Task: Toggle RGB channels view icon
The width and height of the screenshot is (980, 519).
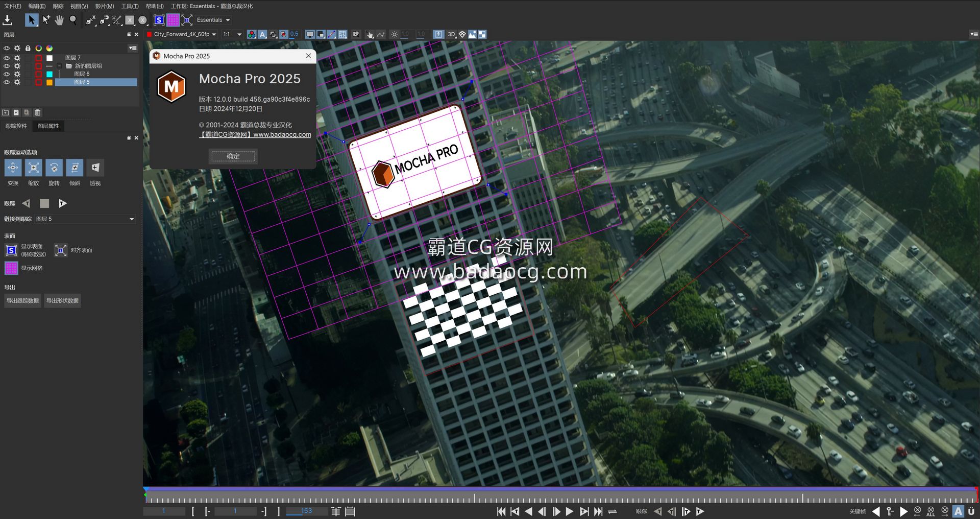Action: click(252, 34)
